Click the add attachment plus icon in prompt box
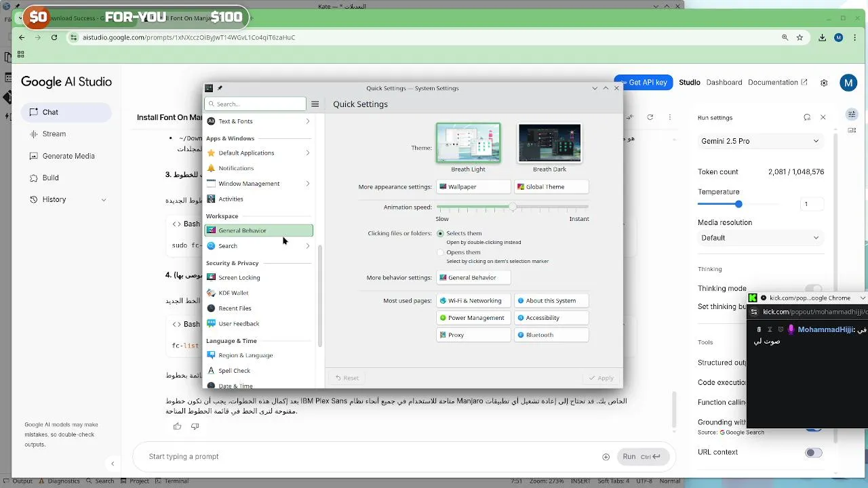 point(606,457)
